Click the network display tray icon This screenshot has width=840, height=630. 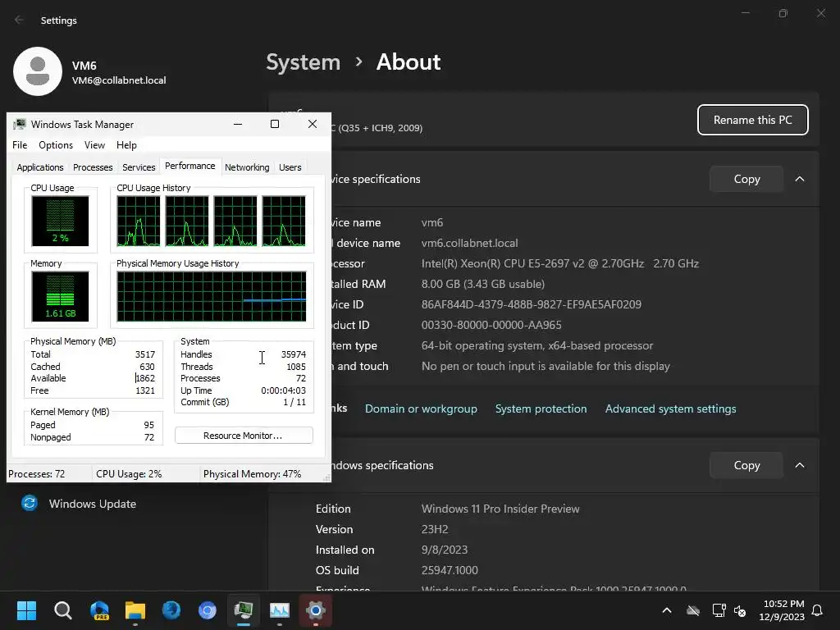(x=719, y=610)
